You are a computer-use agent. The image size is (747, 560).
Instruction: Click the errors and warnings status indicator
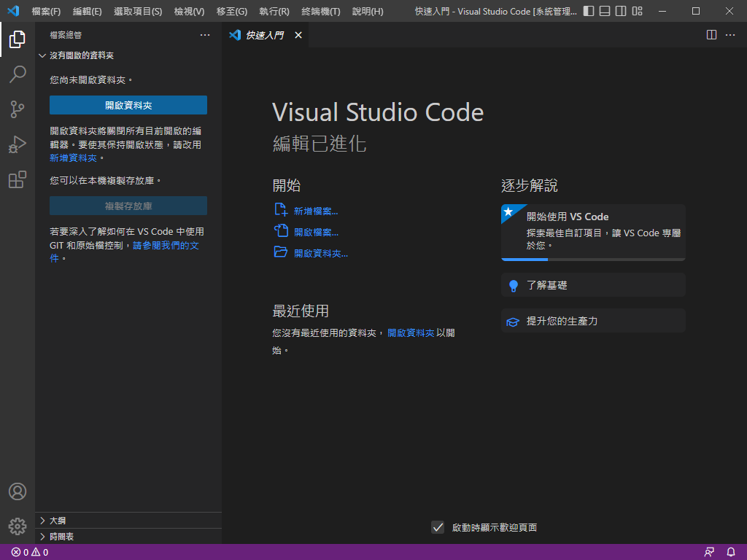click(x=30, y=552)
